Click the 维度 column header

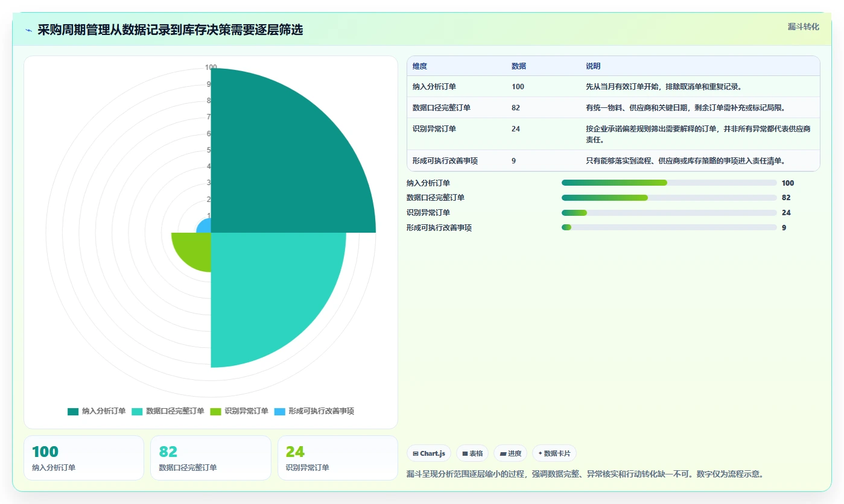(x=420, y=66)
